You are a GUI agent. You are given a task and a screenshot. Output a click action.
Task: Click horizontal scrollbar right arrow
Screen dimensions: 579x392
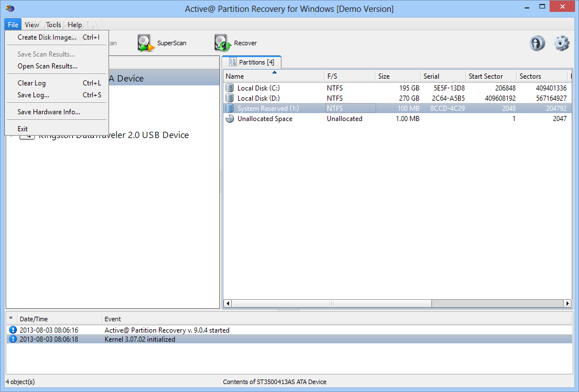point(568,303)
